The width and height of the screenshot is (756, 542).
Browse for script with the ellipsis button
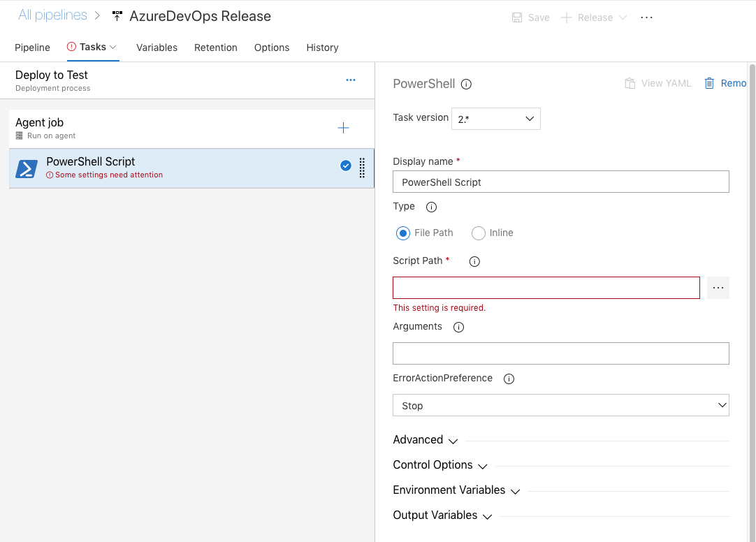tap(718, 288)
